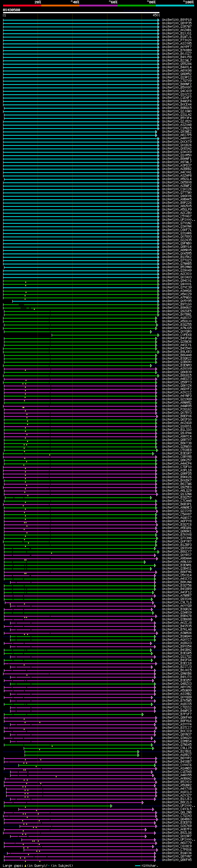Click the white query sequence bar 1 to 450
This screenshot has width=197, height=868.
point(81,13)
